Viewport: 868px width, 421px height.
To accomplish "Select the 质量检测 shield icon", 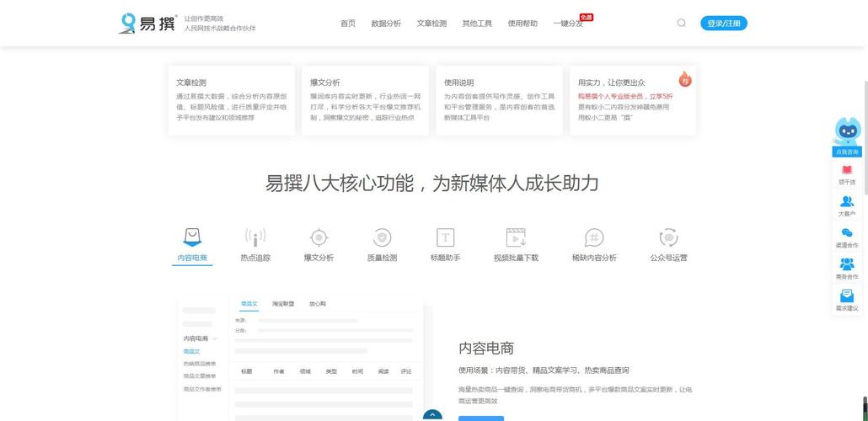I will coord(382,237).
